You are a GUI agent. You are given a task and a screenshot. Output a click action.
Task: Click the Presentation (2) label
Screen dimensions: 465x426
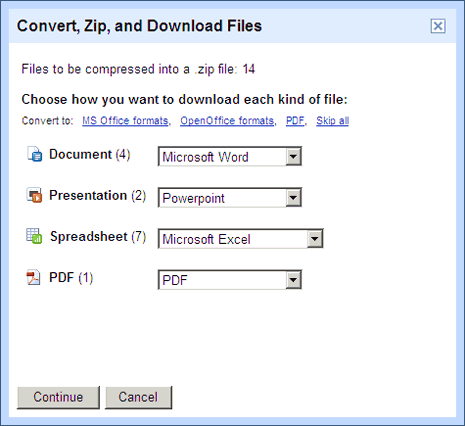tap(98, 195)
